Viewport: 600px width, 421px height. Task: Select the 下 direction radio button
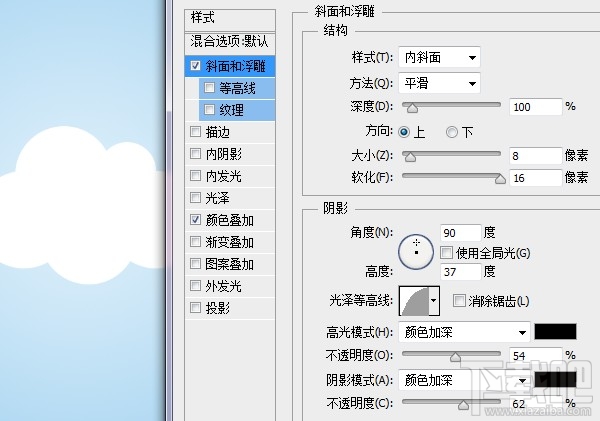coord(452,132)
